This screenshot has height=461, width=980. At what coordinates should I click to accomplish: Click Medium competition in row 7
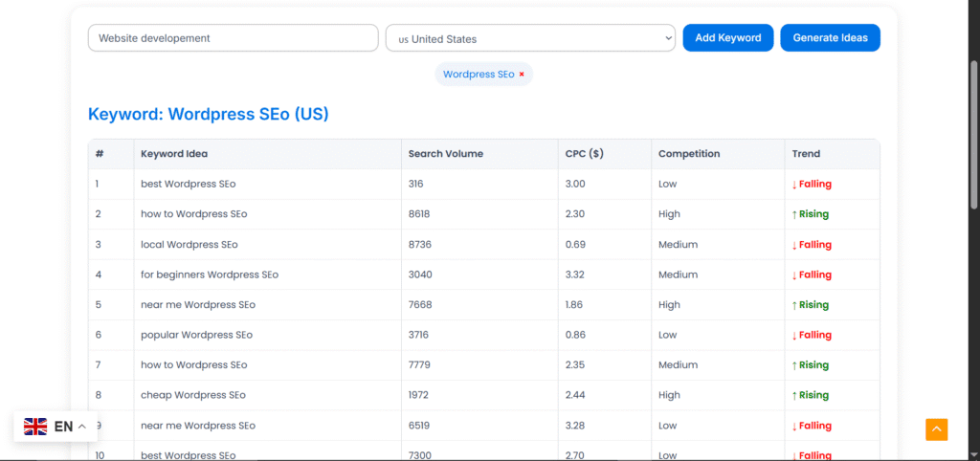tap(679, 364)
